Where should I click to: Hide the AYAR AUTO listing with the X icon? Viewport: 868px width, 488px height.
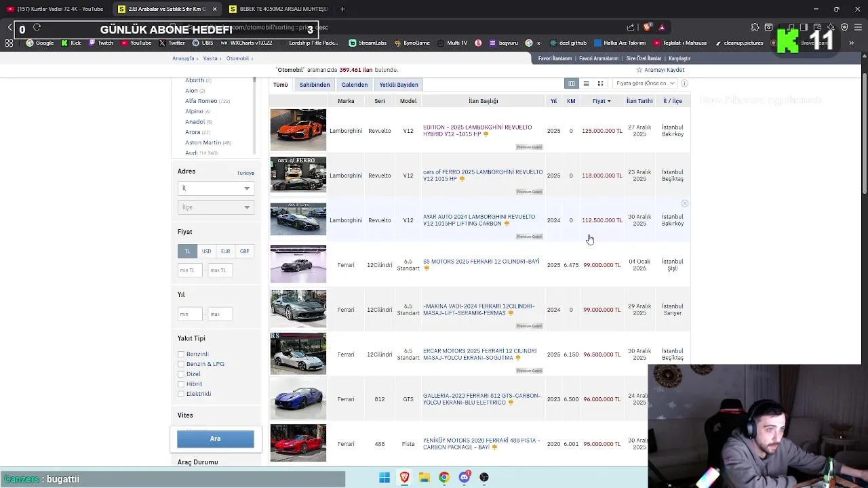(685, 203)
